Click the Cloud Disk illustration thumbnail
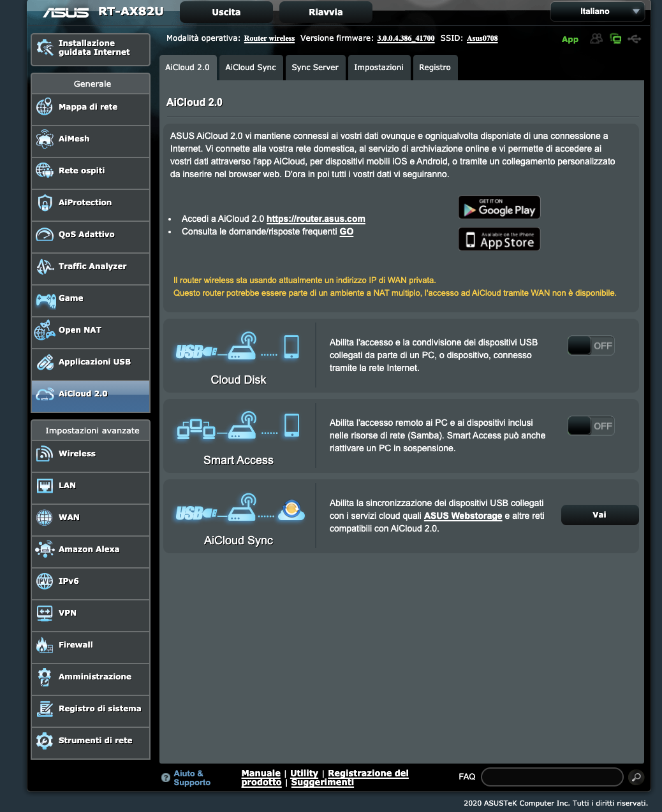The image size is (662, 812). [x=239, y=347]
